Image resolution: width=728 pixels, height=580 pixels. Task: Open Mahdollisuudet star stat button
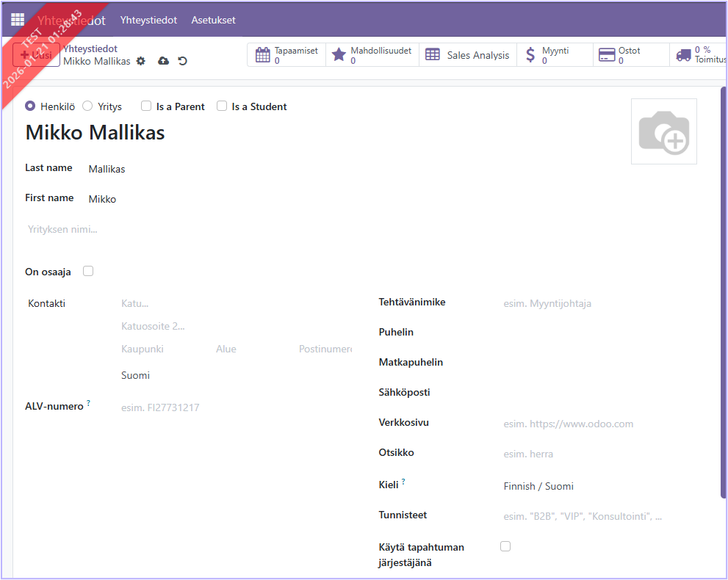pos(372,55)
